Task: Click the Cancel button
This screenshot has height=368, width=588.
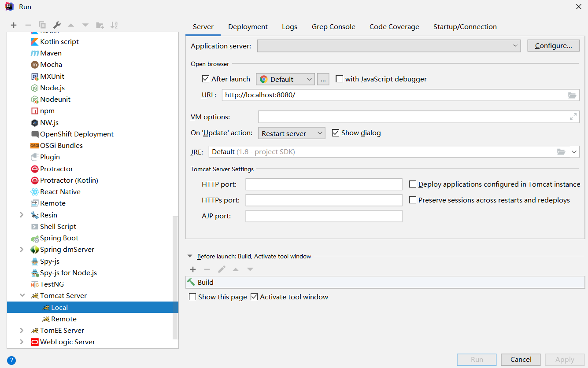Action: point(521,360)
